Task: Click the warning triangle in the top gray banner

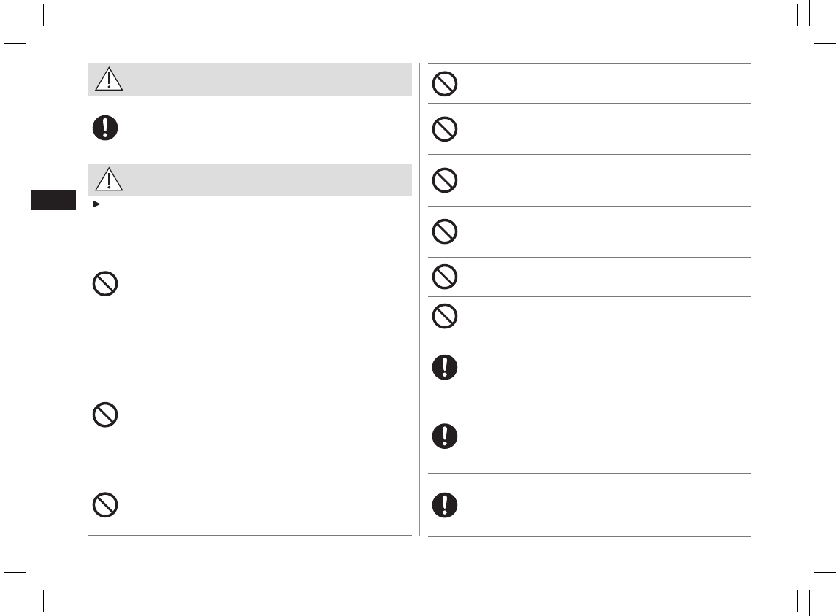Action: (x=109, y=80)
